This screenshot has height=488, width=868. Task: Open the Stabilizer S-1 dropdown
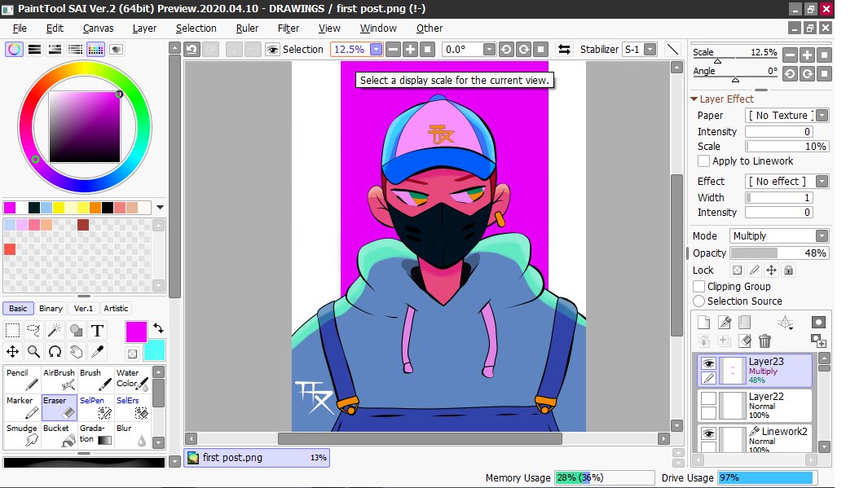tap(650, 49)
